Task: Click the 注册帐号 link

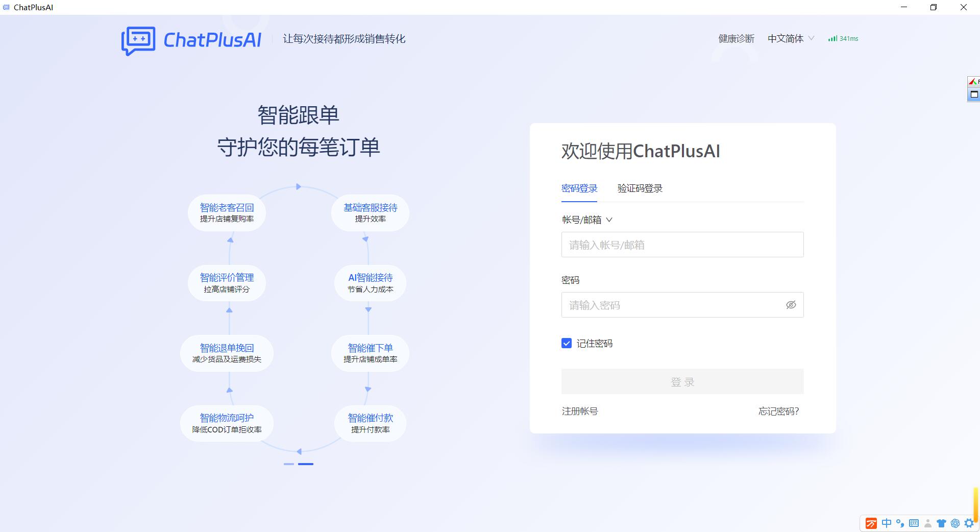Action: point(579,412)
